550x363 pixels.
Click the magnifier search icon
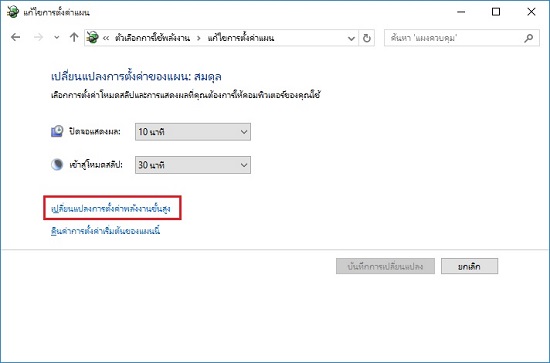[529, 38]
